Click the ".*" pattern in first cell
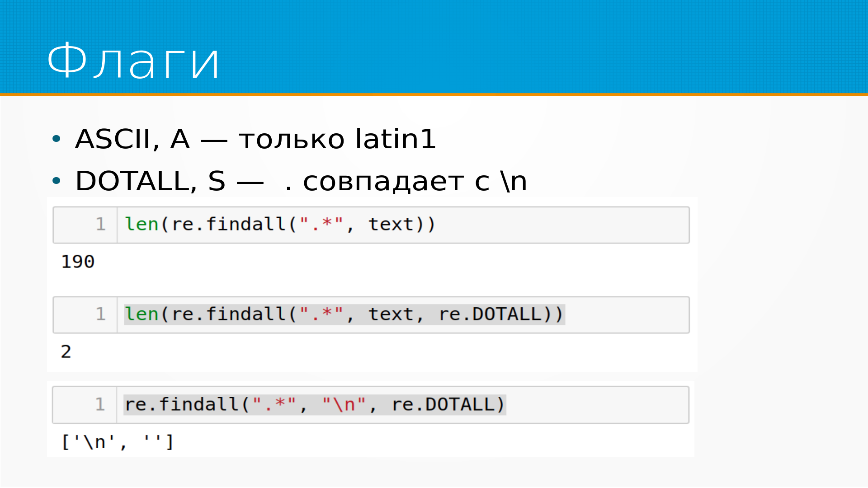 coord(321,225)
